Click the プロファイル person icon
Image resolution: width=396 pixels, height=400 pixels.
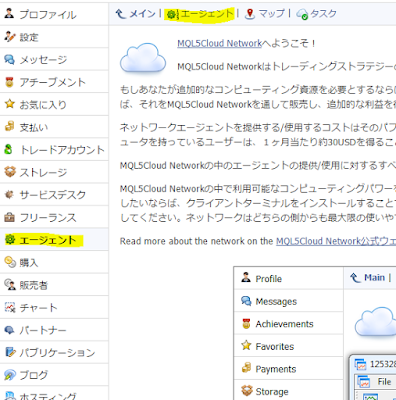pos(10,13)
